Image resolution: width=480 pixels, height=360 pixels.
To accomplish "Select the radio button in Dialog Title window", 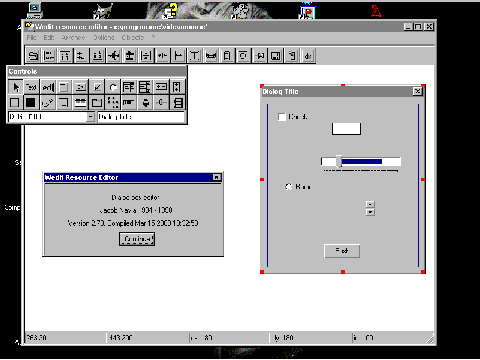I will [x=289, y=187].
